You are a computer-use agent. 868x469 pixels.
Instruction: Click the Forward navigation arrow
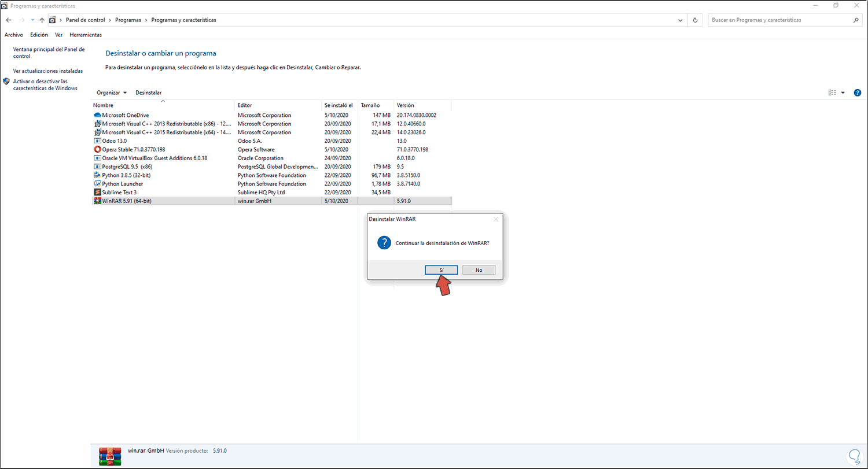[x=21, y=20]
